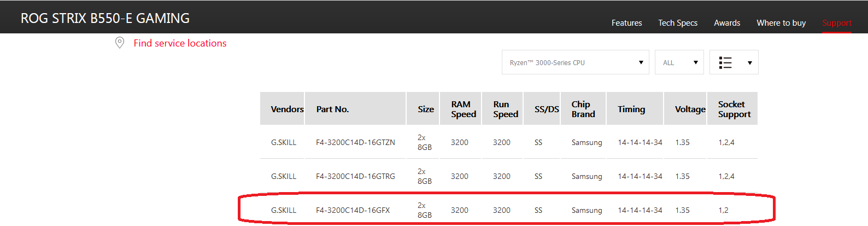Click G.SKILL vendor in the 16GTRG row
Screen dimensions: 868x226
click(284, 176)
